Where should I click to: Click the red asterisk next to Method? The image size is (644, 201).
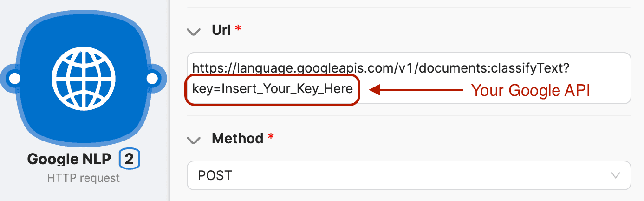click(271, 137)
